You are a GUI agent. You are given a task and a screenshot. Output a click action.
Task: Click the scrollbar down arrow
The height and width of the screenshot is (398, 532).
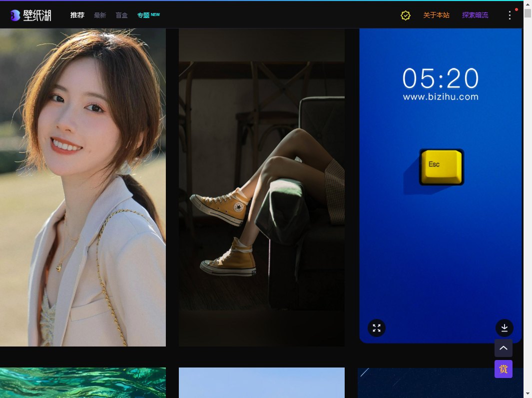pos(528,393)
